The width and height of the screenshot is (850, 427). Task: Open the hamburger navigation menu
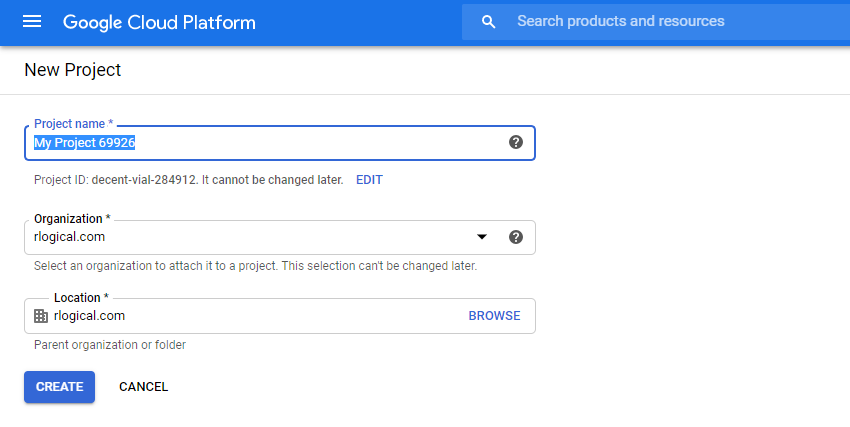coord(32,22)
